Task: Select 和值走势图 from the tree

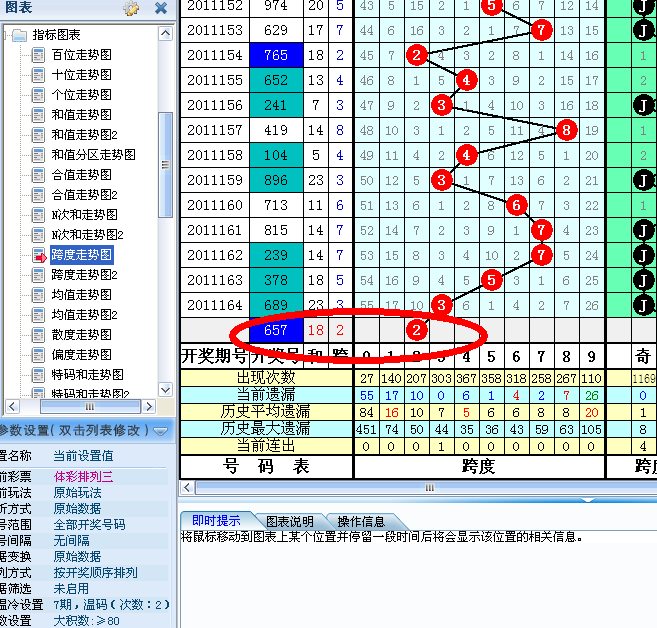Action: [82, 115]
